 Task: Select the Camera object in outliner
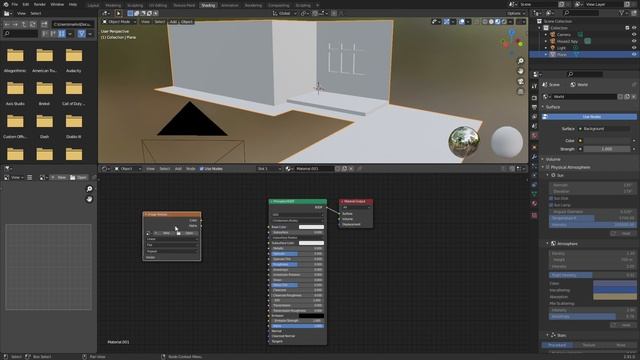click(x=564, y=35)
